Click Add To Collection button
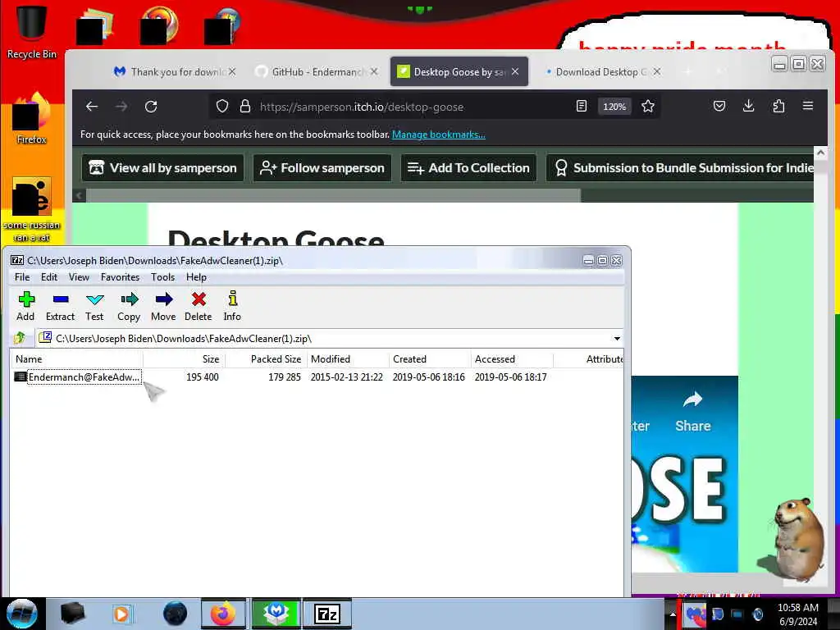Viewport: 840px width, 630px height. click(468, 168)
